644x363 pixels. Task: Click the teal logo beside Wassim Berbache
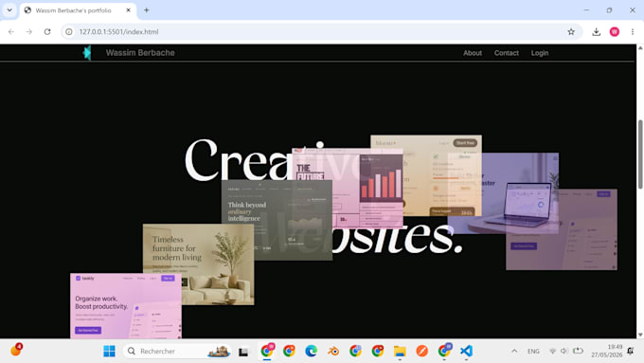point(87,53)
